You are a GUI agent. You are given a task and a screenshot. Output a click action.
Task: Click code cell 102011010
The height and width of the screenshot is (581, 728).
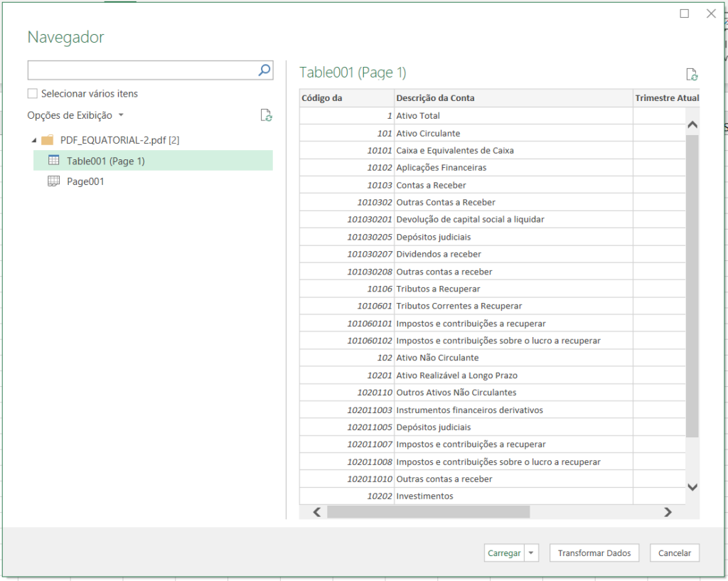[x=346, y=479]
